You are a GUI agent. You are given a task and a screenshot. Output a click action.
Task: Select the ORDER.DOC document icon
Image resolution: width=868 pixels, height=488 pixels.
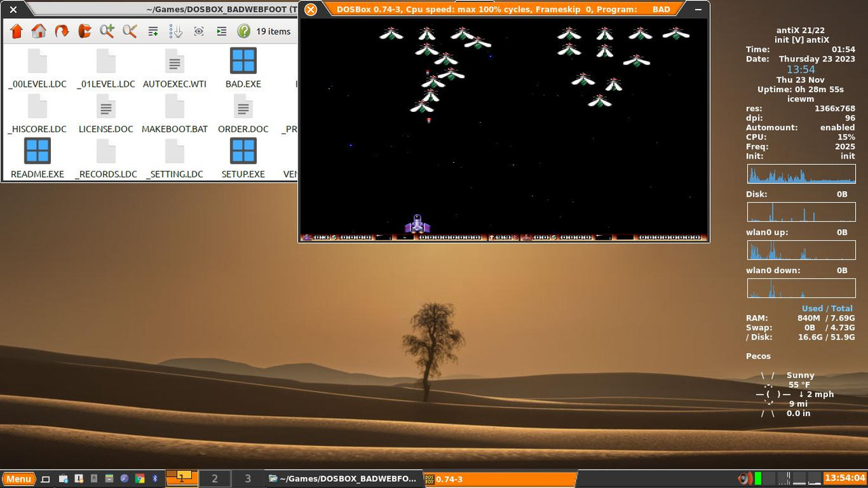click(x=243, y=106)
